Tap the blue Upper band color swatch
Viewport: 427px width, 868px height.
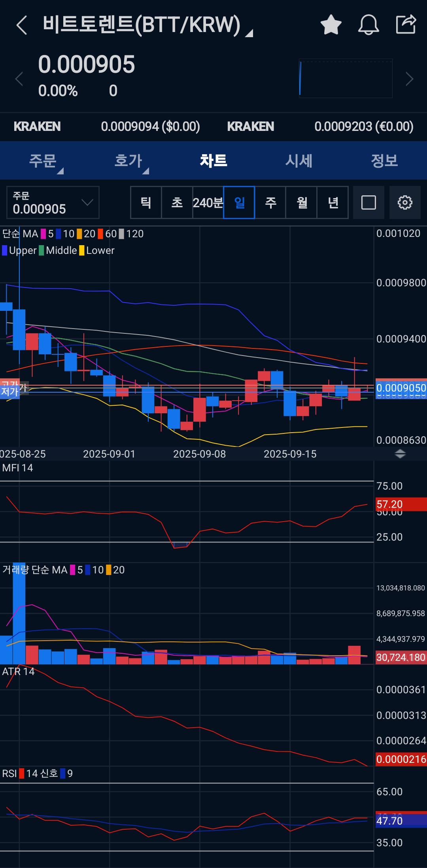point(5,250)
